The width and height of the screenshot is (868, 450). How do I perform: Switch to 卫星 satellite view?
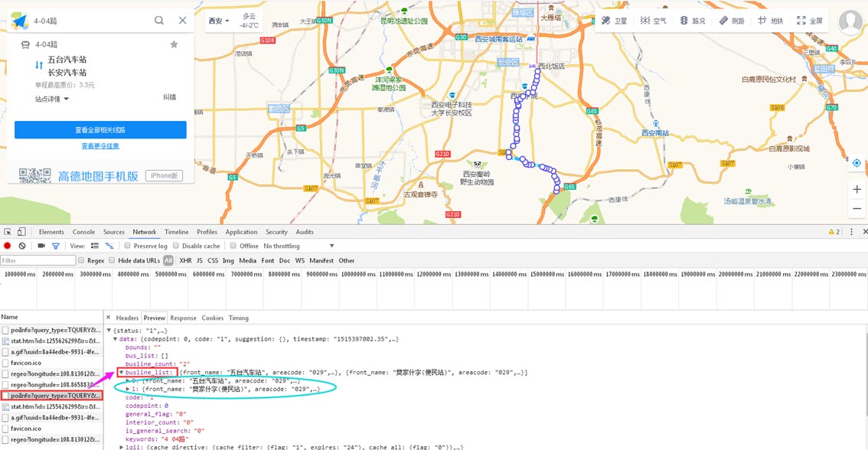click(615, 21)
